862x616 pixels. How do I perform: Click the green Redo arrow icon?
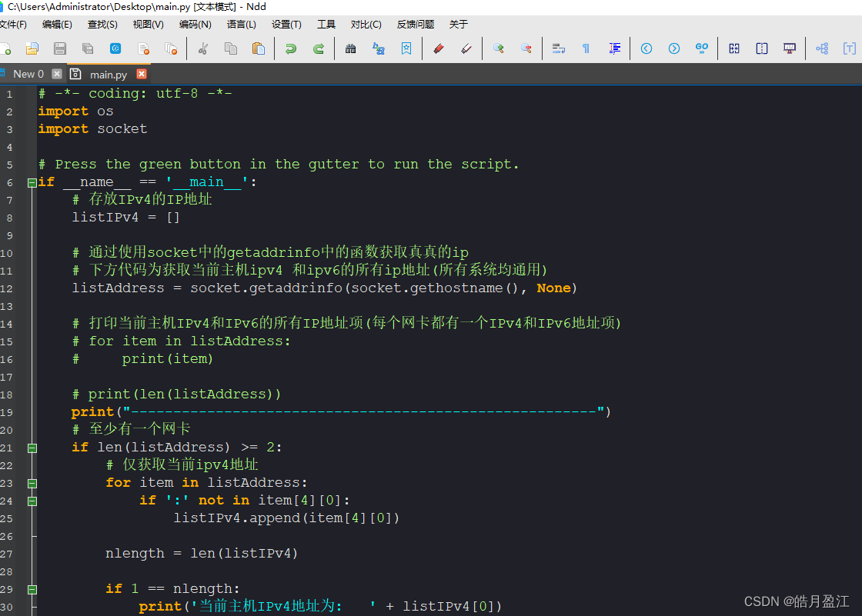[x=319, y=48]
